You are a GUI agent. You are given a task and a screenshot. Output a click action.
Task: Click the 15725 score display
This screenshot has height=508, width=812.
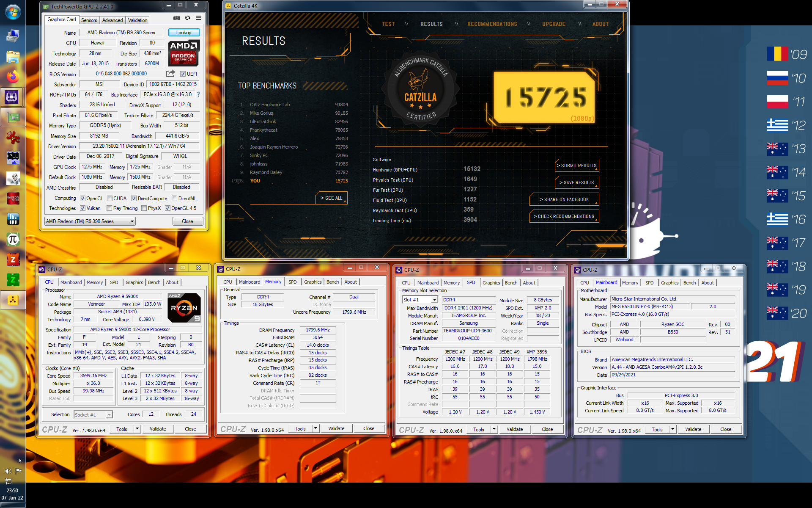tap(545, 97)
